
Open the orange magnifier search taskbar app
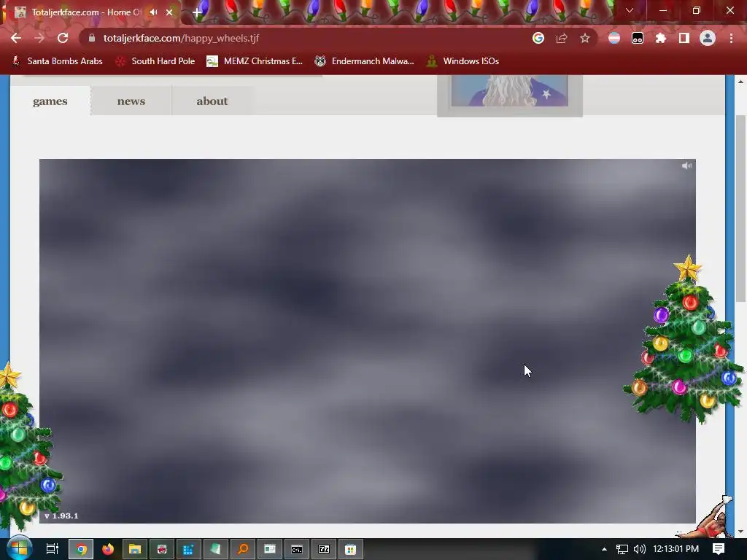click(243, 549)
